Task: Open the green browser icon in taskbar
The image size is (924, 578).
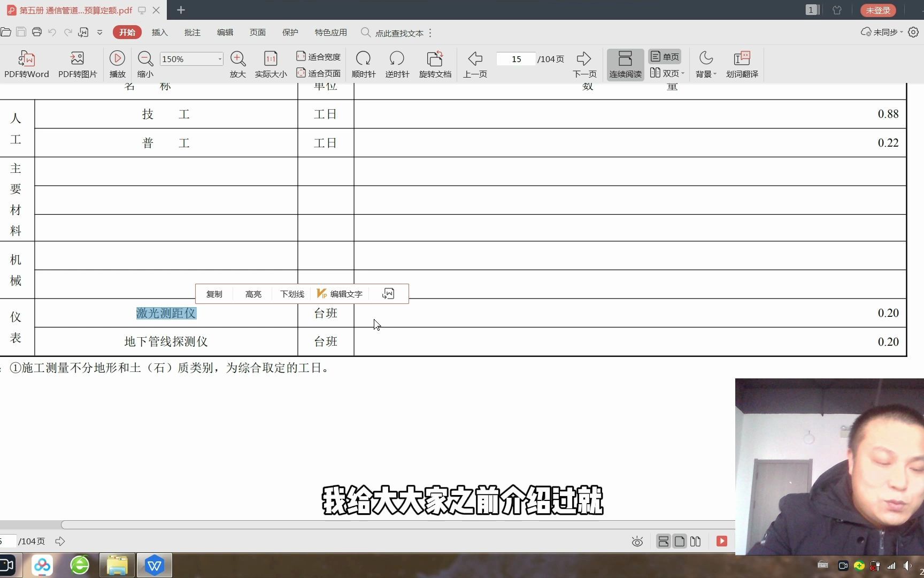Action: click(x=80, y=565)
